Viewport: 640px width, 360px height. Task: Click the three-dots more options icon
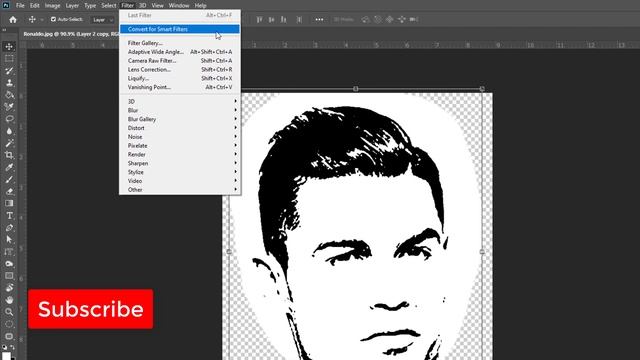(x=319, y=19)
